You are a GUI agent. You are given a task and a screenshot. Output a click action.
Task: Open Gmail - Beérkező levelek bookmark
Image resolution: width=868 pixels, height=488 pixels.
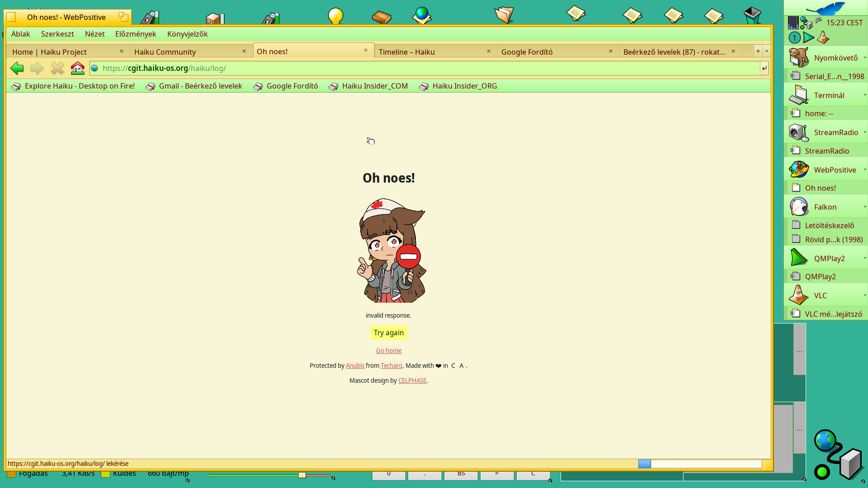194,86
